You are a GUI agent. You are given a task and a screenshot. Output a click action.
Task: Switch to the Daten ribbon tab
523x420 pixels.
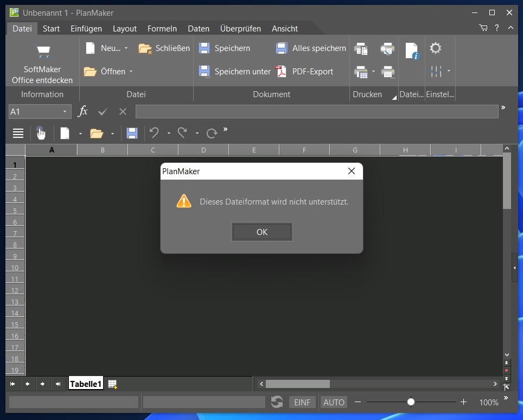[x=199, y=29]
